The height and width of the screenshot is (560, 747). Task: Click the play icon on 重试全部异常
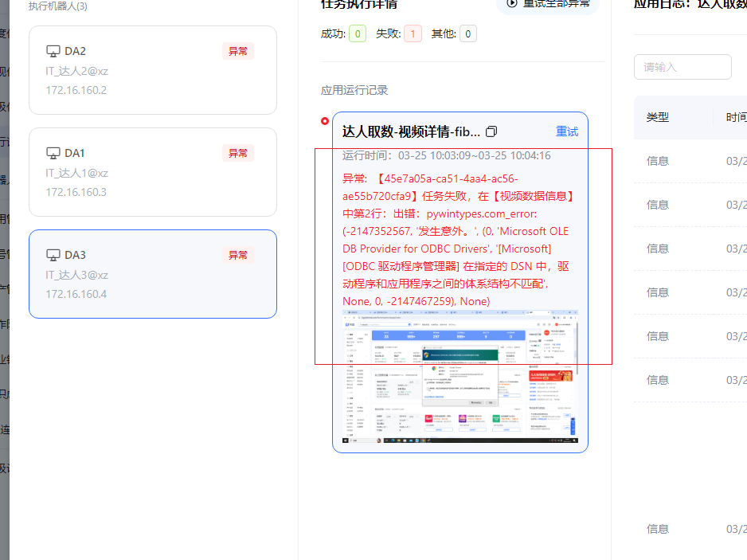(511, 3)
